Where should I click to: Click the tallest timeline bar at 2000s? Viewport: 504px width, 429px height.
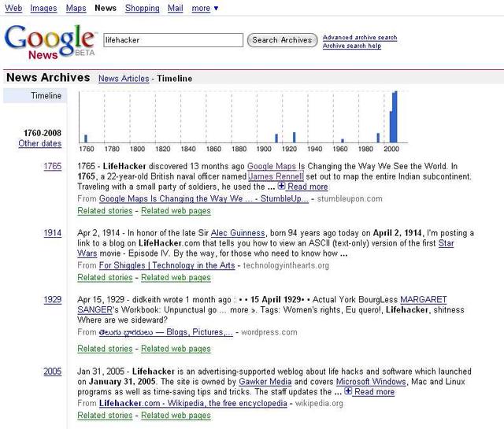(x=395, y=117)
